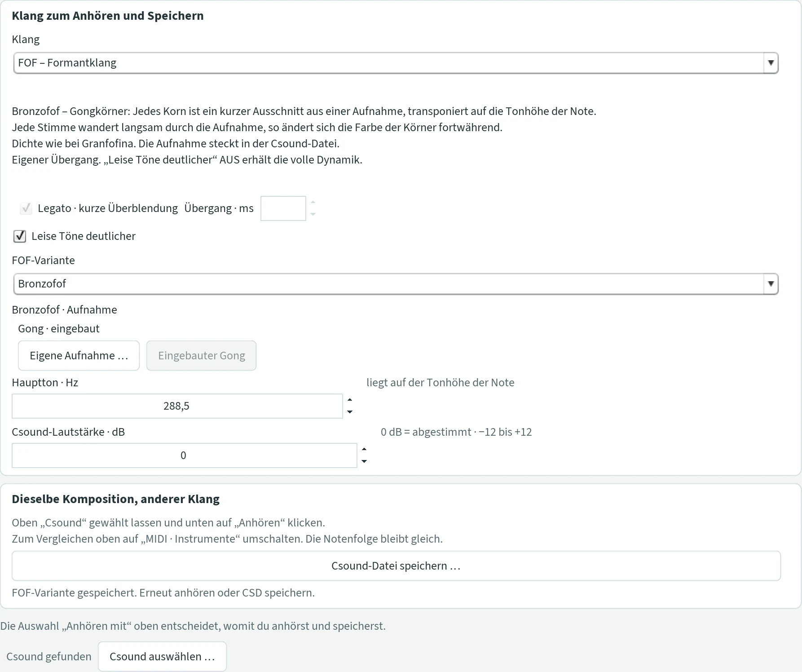Click the 'FOF-Variante gespeichert' status message
This screenshot has width=802, height=672.
[x=163, y=593]
